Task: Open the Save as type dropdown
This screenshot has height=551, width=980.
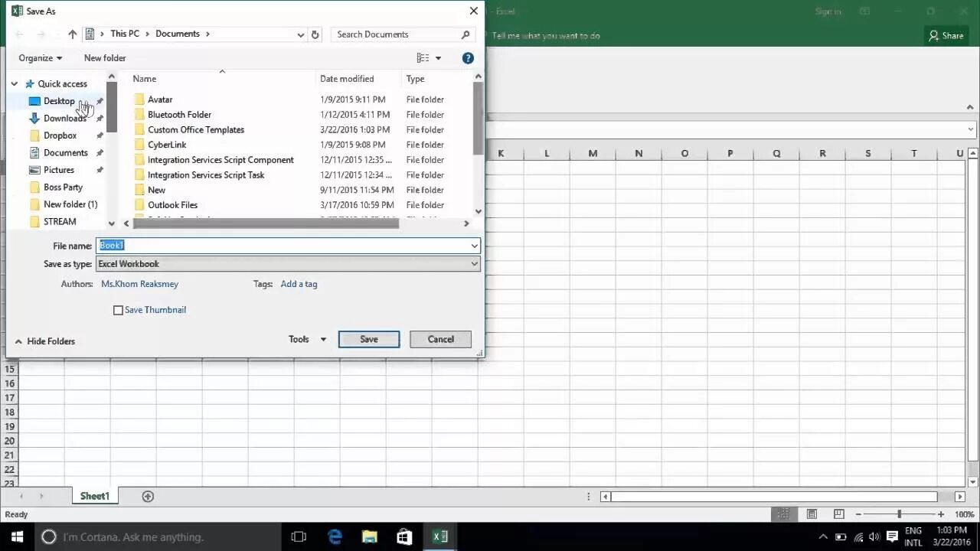Action: click(288, 264)
